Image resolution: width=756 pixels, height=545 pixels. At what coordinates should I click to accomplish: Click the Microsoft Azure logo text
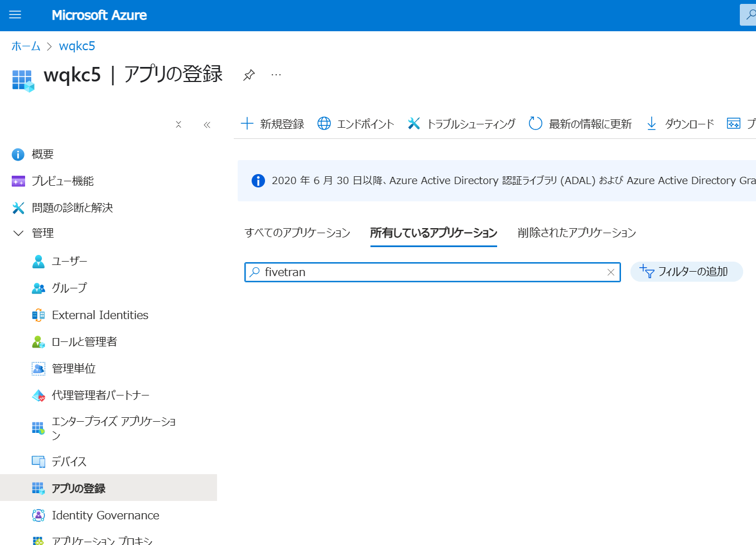(x=99, y=15)
